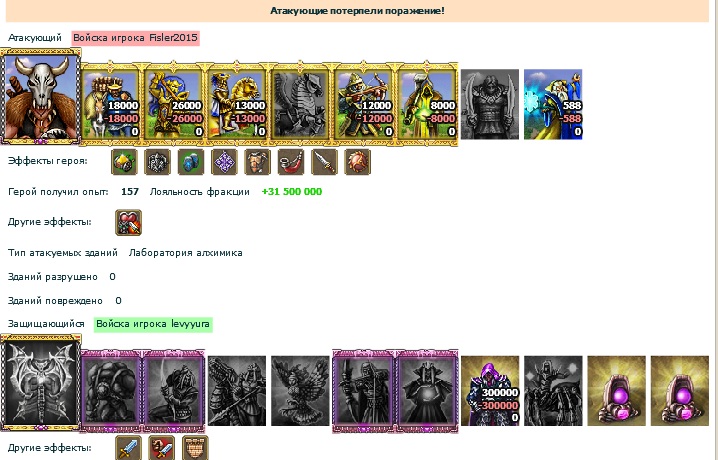Click the blue gems hero effect icon
Image resolution: width=718 pixels, height=460 pixels.
click(x=191, y=162)
